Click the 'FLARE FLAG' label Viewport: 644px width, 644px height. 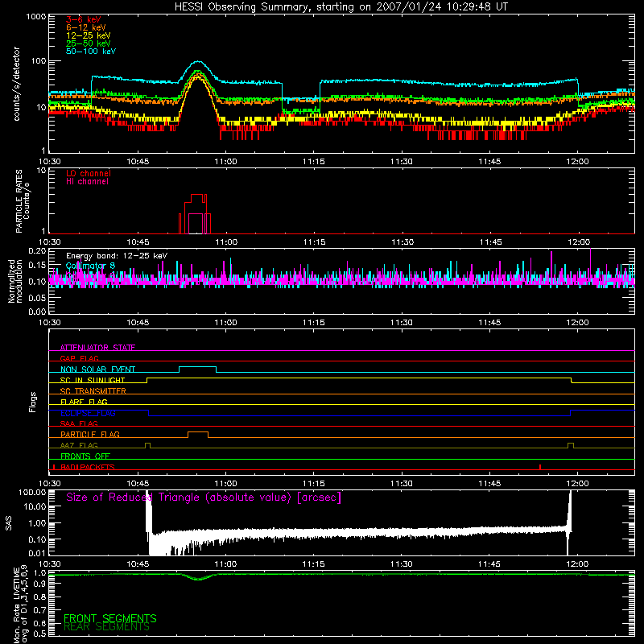tap(84, 402)
